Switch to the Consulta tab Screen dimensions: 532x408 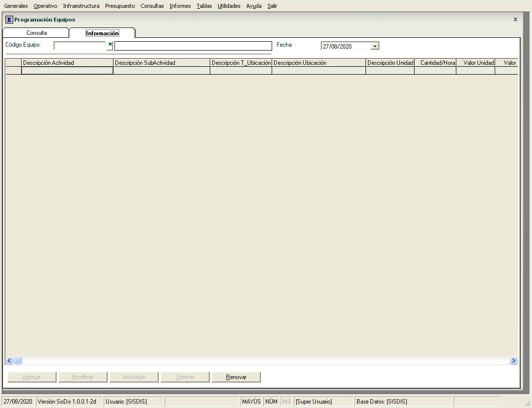tap(37, 33)
